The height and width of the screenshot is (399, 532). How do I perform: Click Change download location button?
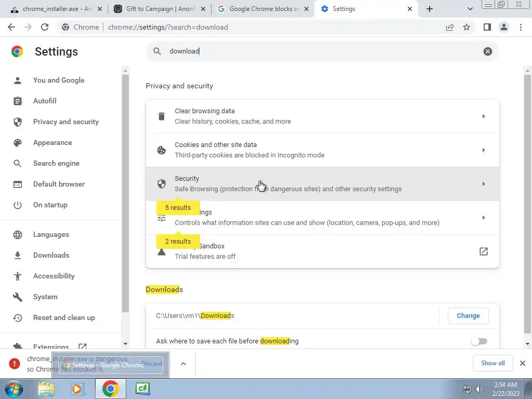468,316
